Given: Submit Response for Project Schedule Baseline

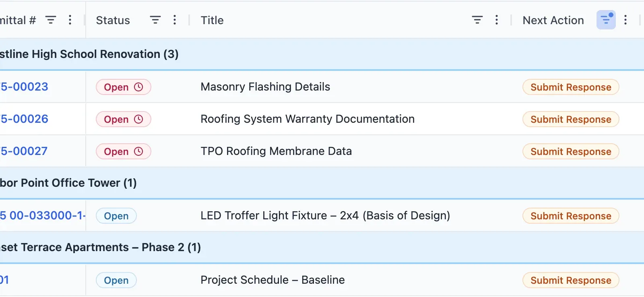Looking at the screenshot, I should click(570, 280).
